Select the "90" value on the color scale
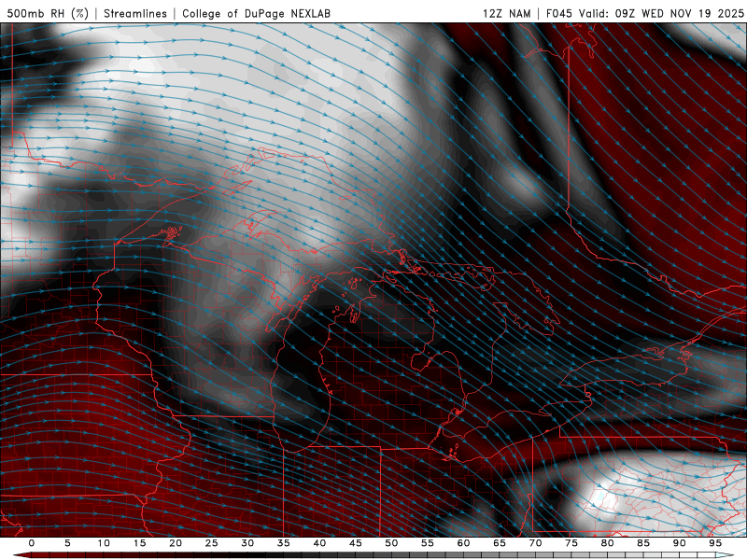Image resolution: width=747 pixels, height=560 pixels. tap(679, 543)
